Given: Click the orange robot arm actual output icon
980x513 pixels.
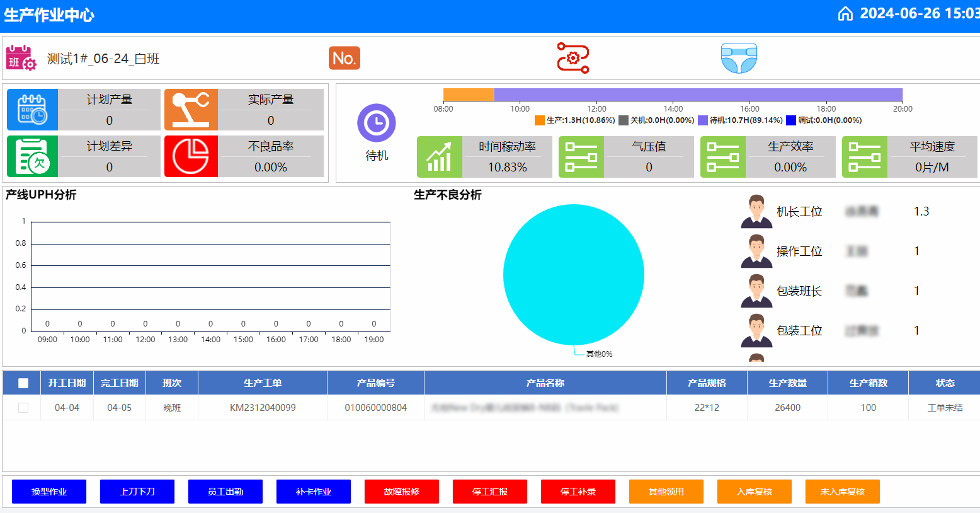Looking at the screenshot, I should coord(191,110).
